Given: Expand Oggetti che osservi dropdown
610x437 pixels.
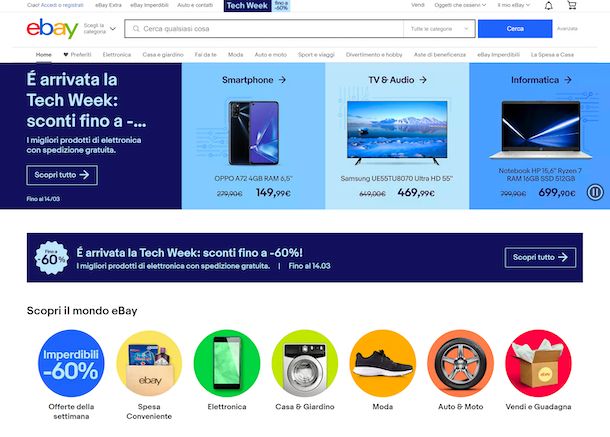Looking at the screenshot, I should tap(460, 5).
